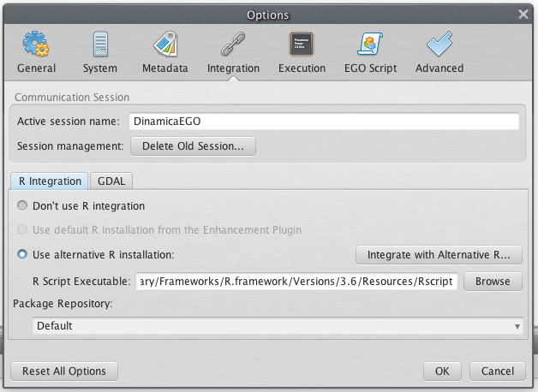Image resolution: width=538 pixels, height=392 pixels.
Task: Expand the Package Repository dropdown
Action: click(x=278, y=326)
